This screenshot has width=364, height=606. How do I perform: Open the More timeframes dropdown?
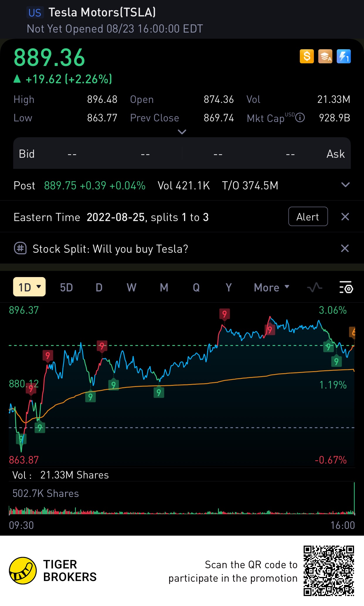pos(272,287)
